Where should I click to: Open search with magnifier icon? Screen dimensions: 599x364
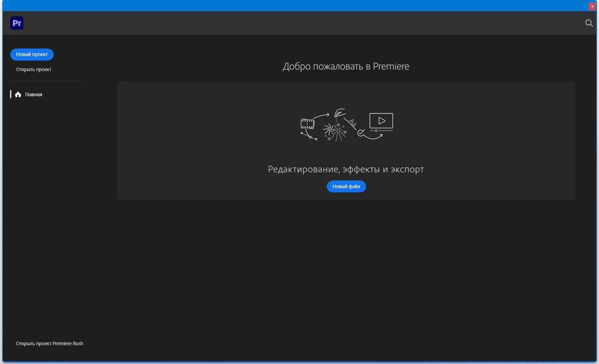pyautogui.click(x=589, y=23)
